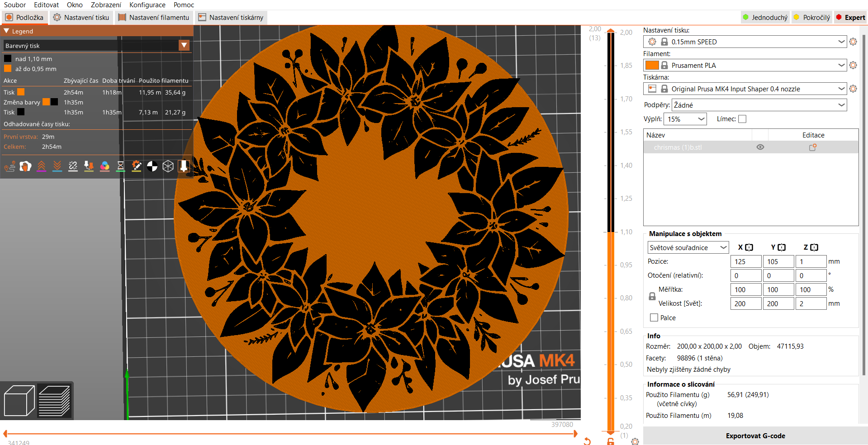
Task: Open print settings gear next to 0.15mm SPEED
Action: tap(853, 42)
